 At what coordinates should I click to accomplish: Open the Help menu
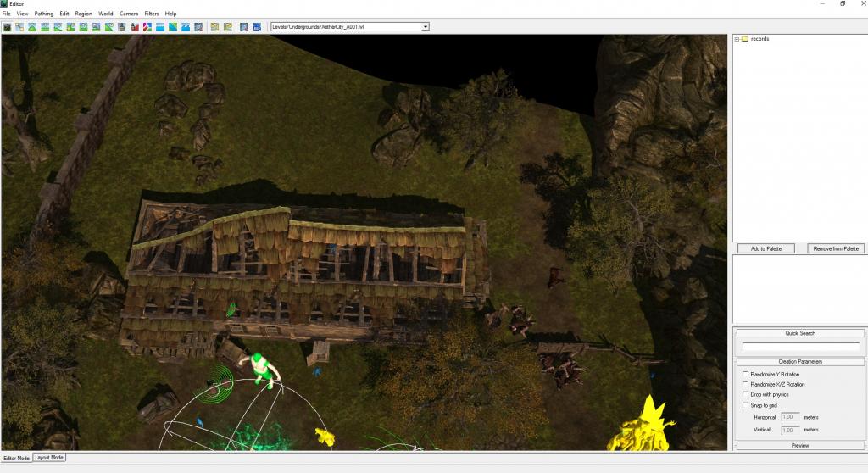point(170,14)
